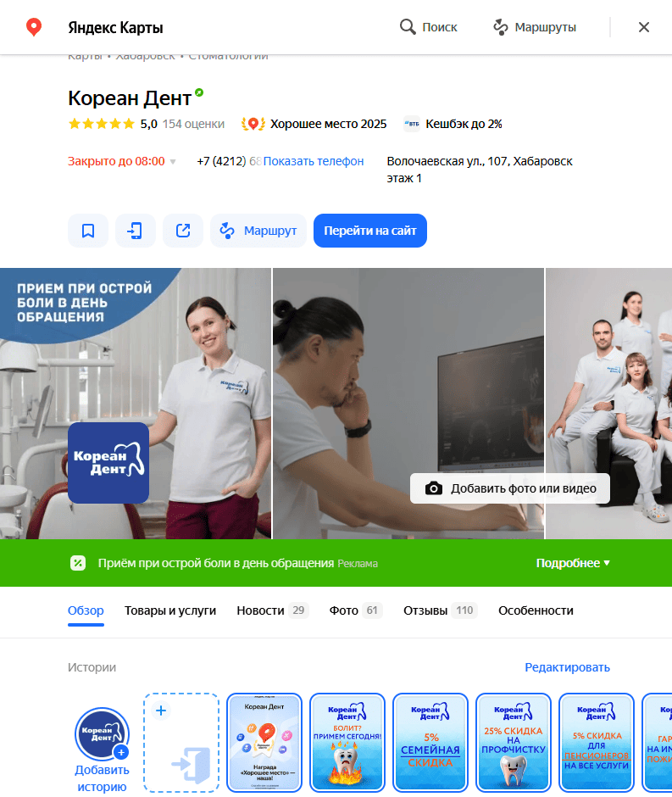
Task: Click the plus badge on the story avatar
Action: (x=121, y=752)
